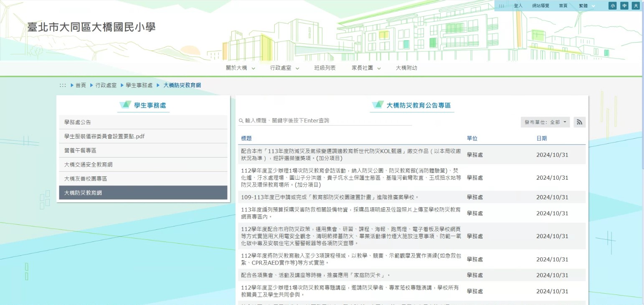Set font size to small (小)
Image resolution: width=644 pixels, height=305 pixels.
pos(612,6)
